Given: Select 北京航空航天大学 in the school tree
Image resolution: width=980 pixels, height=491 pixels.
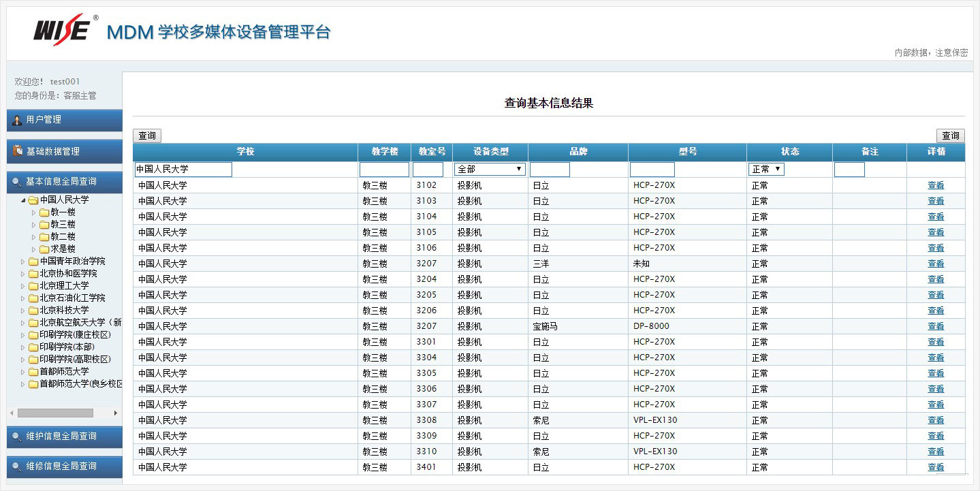Looking at the screenshot, I should (x=80, y=323).
